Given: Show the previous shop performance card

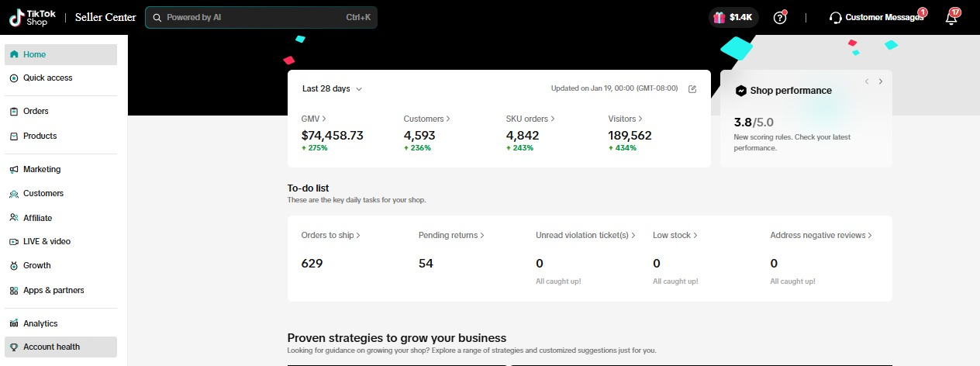Looking at the screenshot, I should [867, 81].
